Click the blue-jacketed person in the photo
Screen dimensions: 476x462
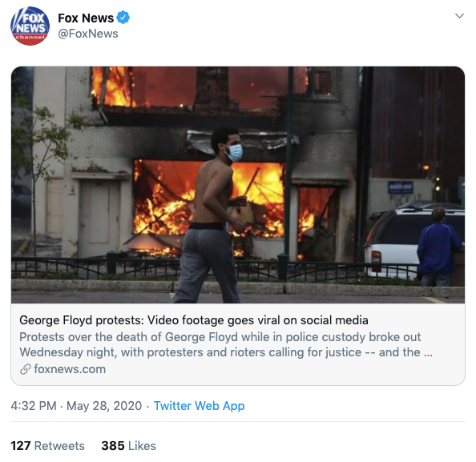pos(438,247)
